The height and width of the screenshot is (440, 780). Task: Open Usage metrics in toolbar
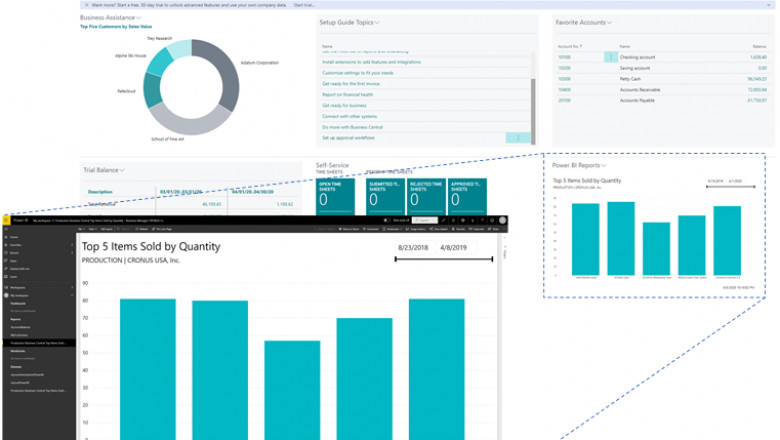click(x=416, y=229)
